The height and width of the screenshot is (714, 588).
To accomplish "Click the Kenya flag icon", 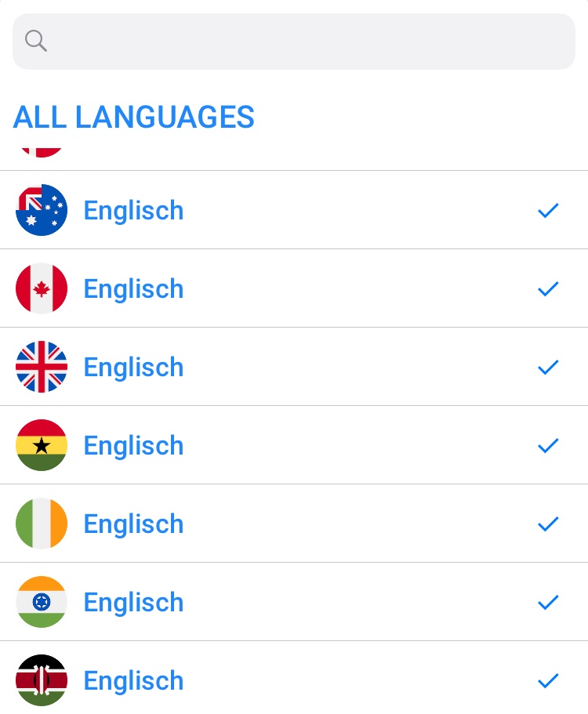I will point(42,680).
